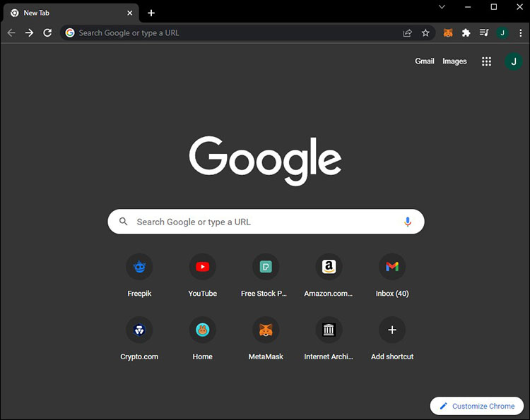Share this page via the address bar icon

pyautogui.click(x=408, y=32)
